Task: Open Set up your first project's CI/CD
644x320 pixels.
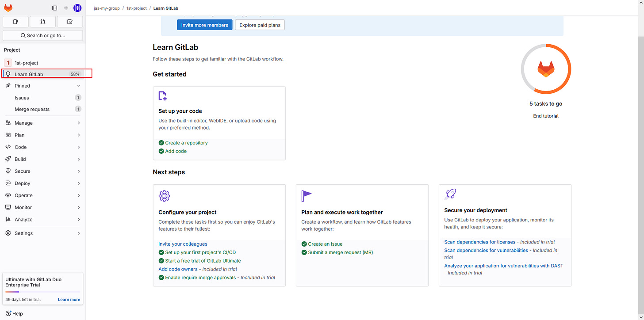Action: point(200,252)
